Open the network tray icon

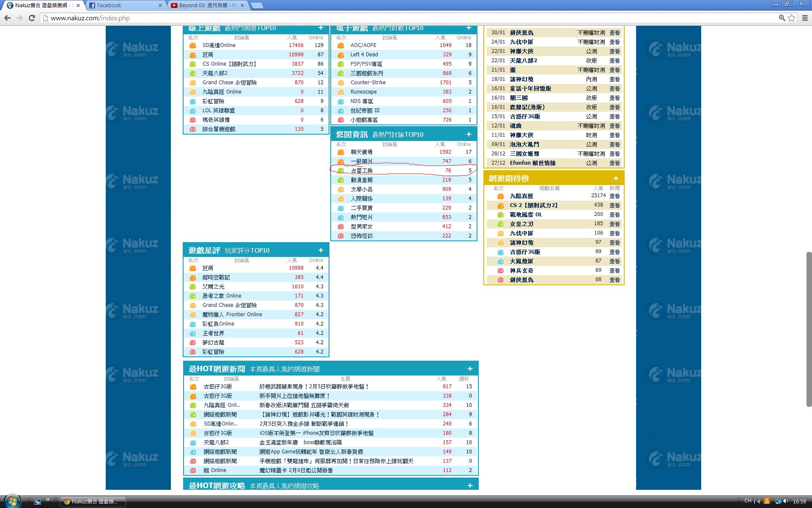tap(778, 501)
